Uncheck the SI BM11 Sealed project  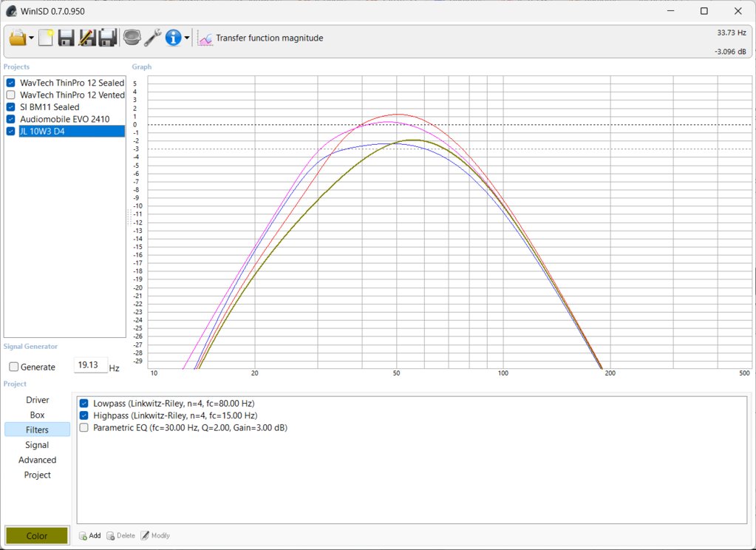click(x=11, y=107)
